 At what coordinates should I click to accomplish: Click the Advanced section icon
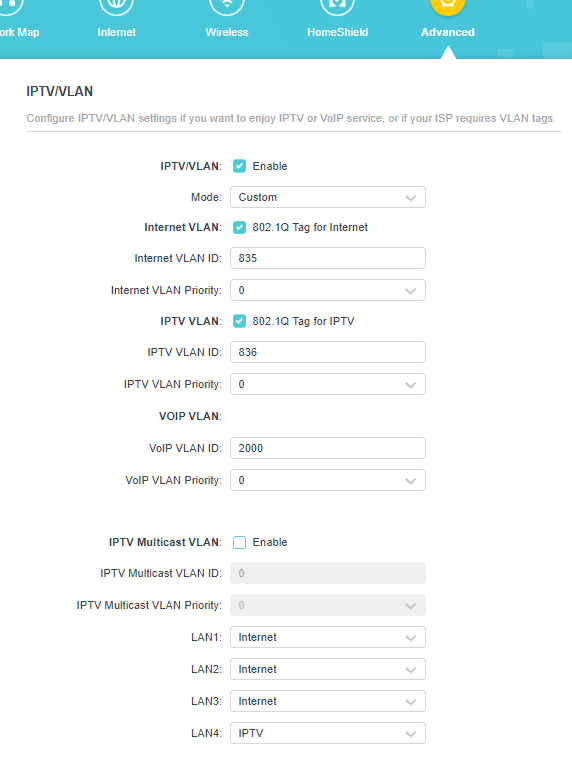pyautogui.click(x=448, y=6)
